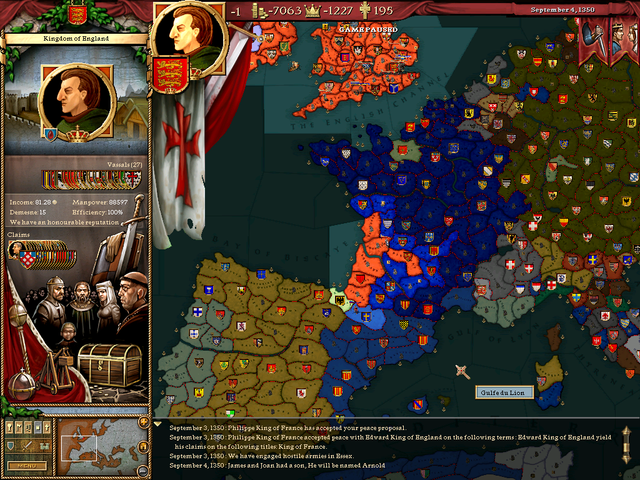The width and height of the screenshot is (640, 480).
Task: Click the crown prestige icon in top bar
Action: tap(313, 11)
